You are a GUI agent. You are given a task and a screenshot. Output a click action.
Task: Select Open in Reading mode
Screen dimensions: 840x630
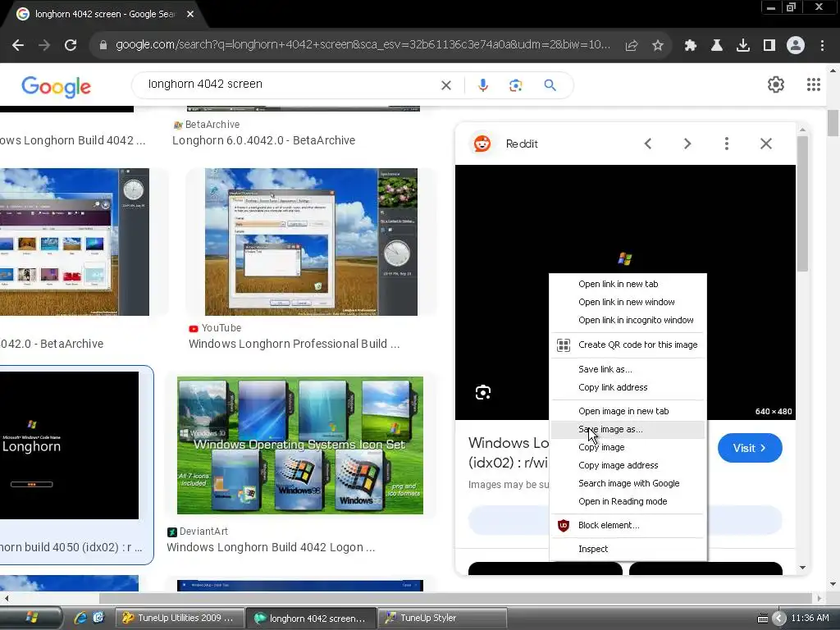tap(628, 501)
